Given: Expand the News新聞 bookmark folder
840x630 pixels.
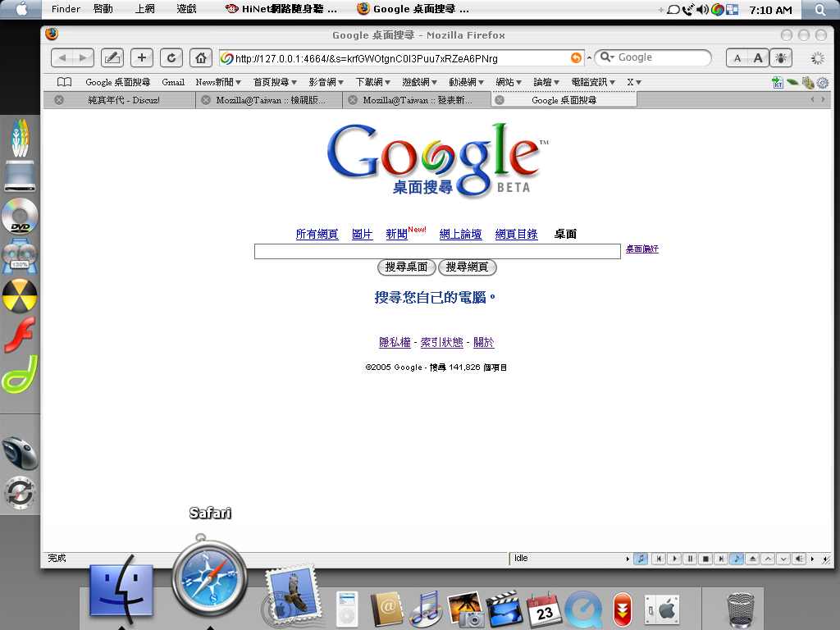Looking at the screenshot, I should 219,82.
